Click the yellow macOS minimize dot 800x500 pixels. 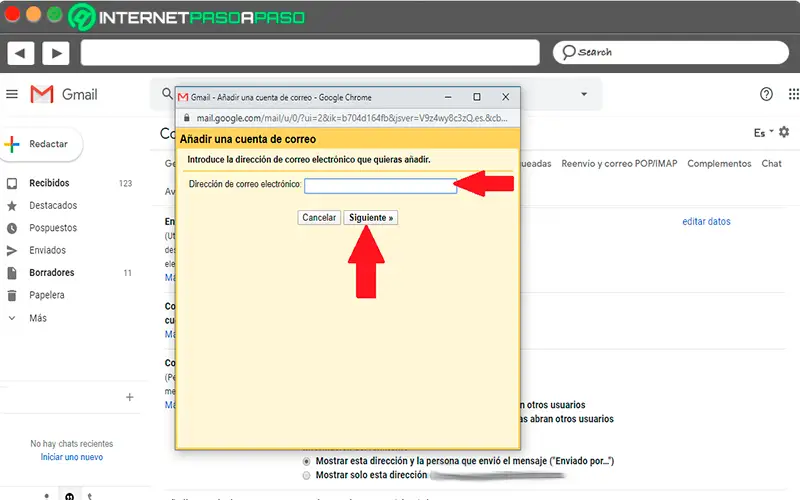(x=33, y=14)
